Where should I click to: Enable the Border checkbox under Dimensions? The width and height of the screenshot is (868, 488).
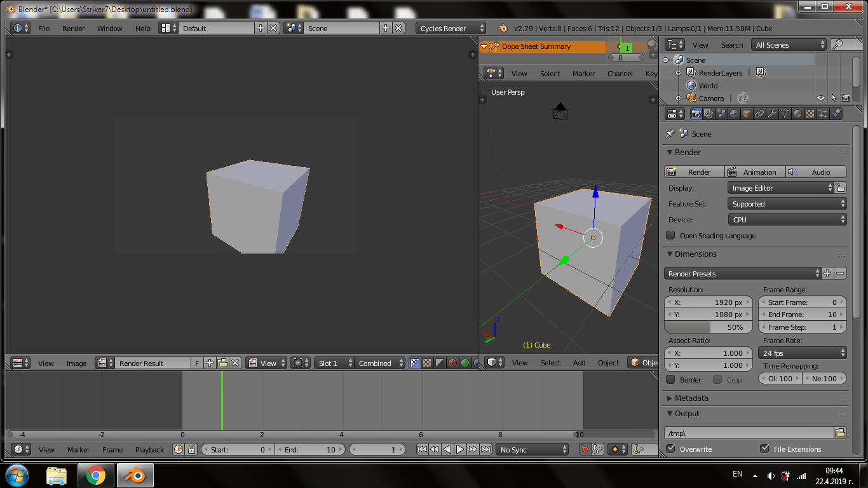tap(670, 379)
